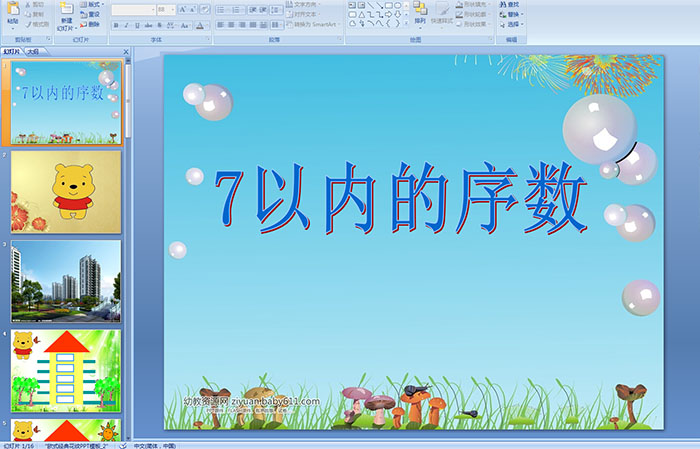
Task: Open line spacing dropdown
Action: [277, 10]
